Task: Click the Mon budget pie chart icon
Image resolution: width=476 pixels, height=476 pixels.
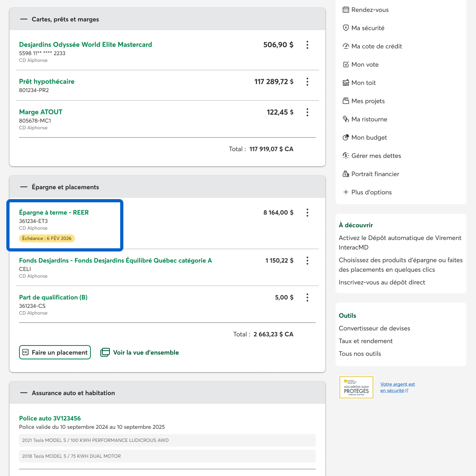Action: (x=346, y=138)
